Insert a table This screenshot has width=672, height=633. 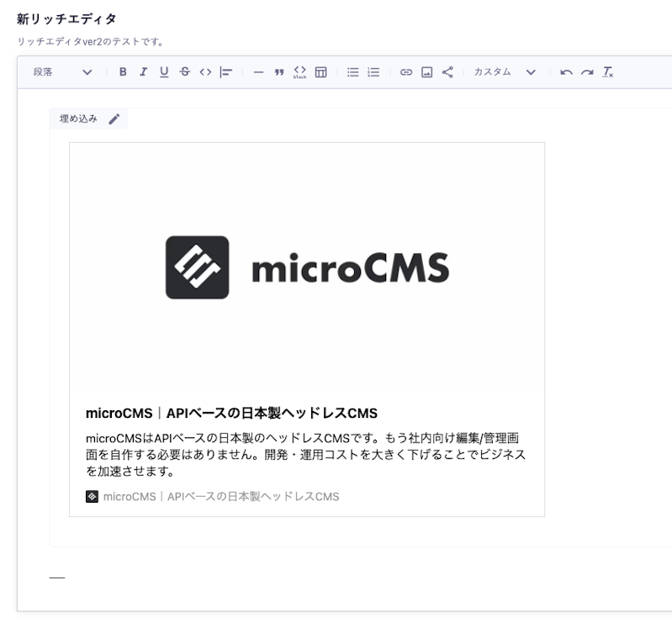point(320,72)
